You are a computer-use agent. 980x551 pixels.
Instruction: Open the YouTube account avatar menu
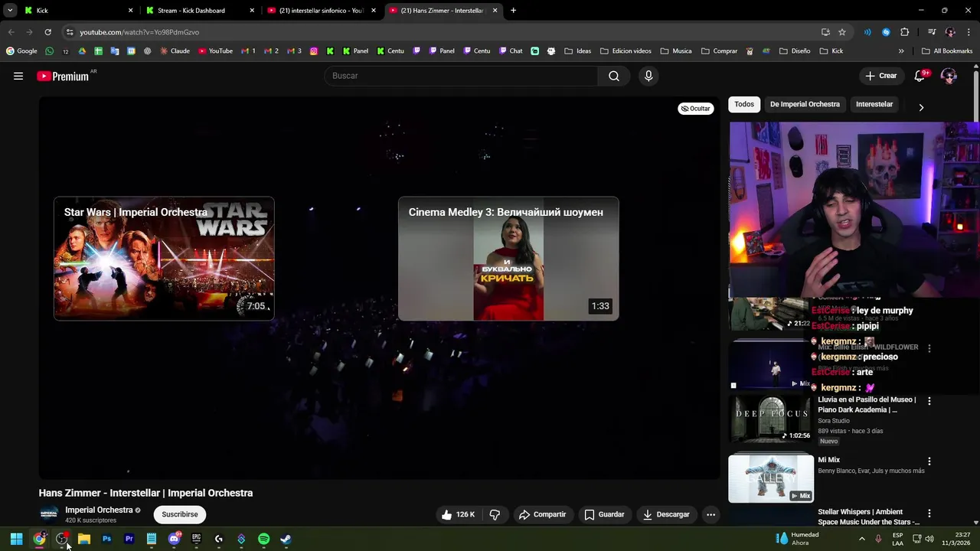[x=949, y=76]
